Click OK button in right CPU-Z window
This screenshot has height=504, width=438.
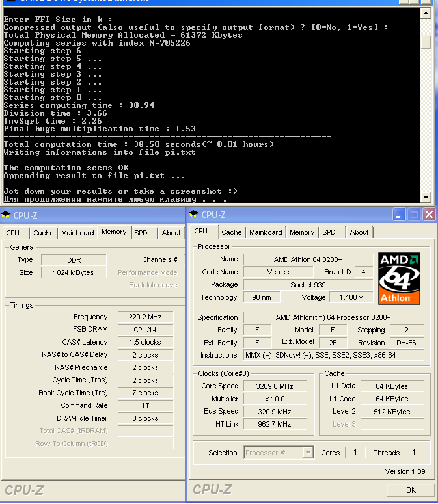point(411,490)
